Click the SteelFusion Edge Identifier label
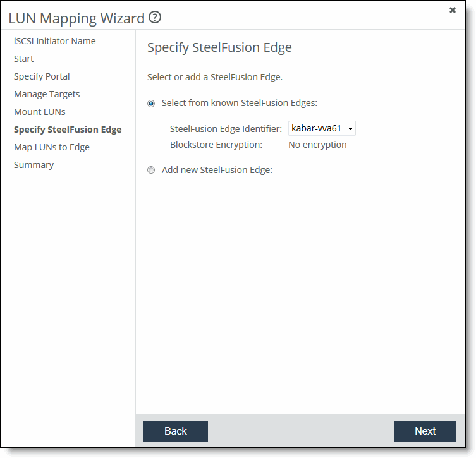This screenshot has width=476, height=458. click(x=226, y=129)
